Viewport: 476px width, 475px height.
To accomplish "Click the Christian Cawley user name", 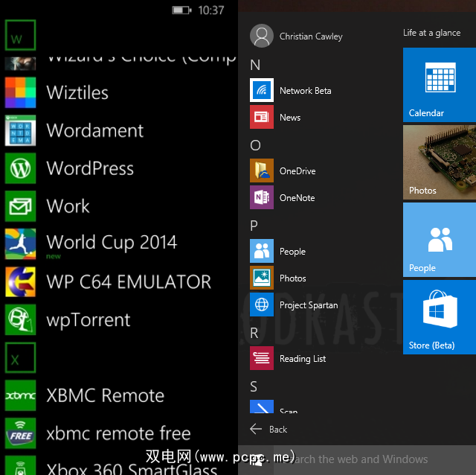I will [311, 36].
